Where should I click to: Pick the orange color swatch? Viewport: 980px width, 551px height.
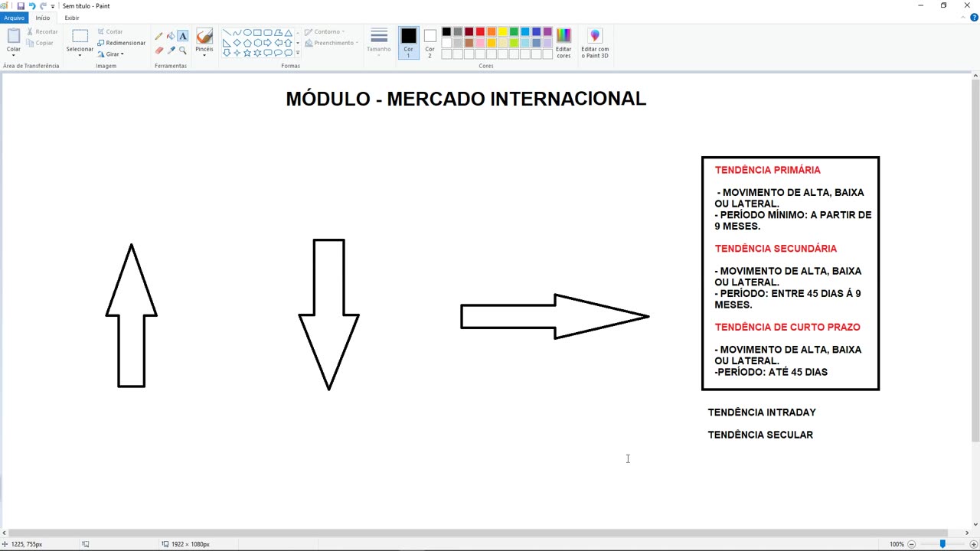[x=492, y=31]
